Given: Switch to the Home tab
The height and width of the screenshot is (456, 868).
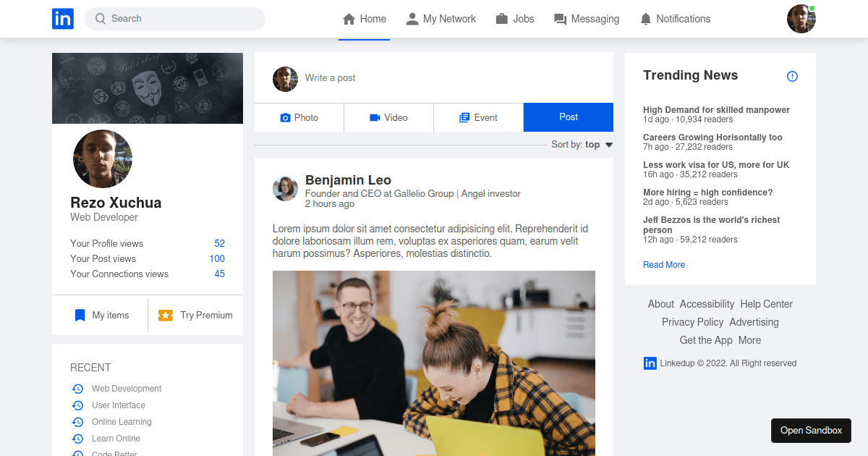Looking at the screenshot, I should click(364, 18).
